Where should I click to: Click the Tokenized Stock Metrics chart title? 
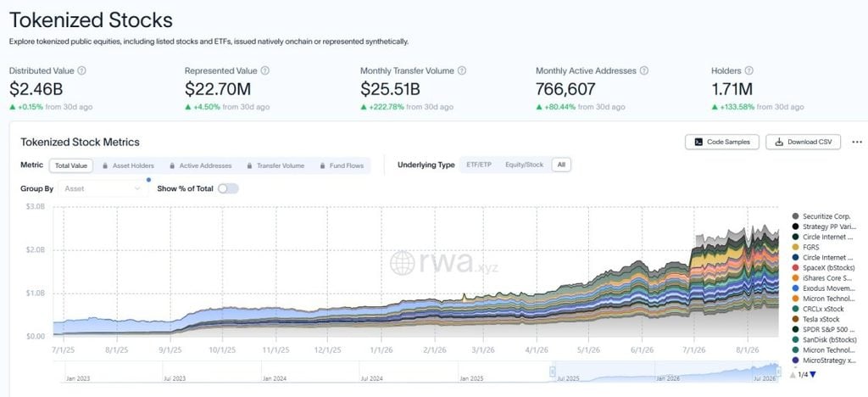(x=81, y=143)
